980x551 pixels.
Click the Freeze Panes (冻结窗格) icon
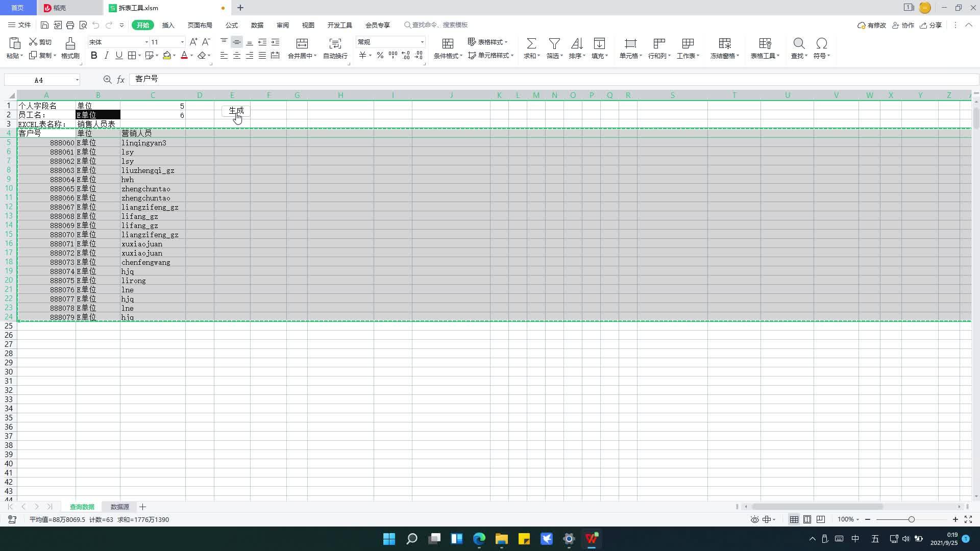(x=724, y=43)
